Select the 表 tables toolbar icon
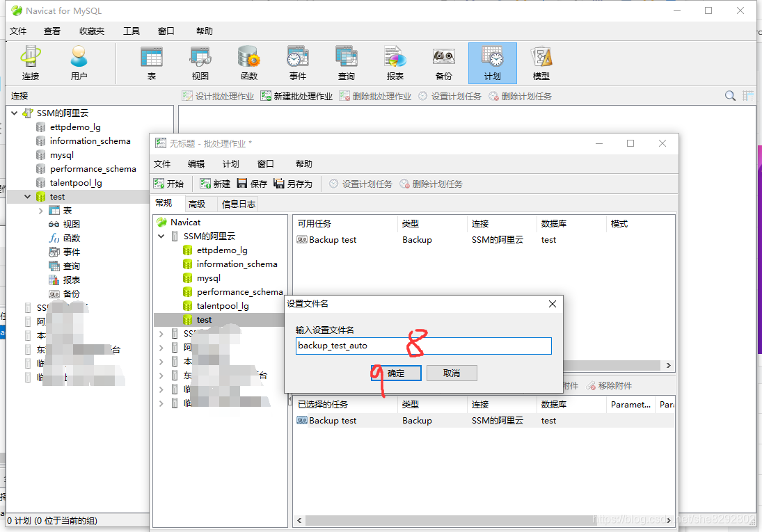This screenshot has height=532, width=762. click(152, 63)
